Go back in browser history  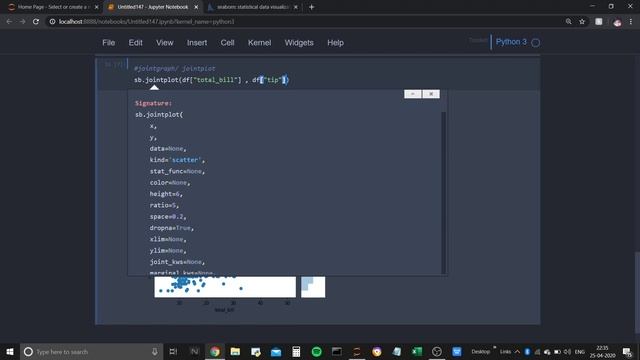point(9,21)
